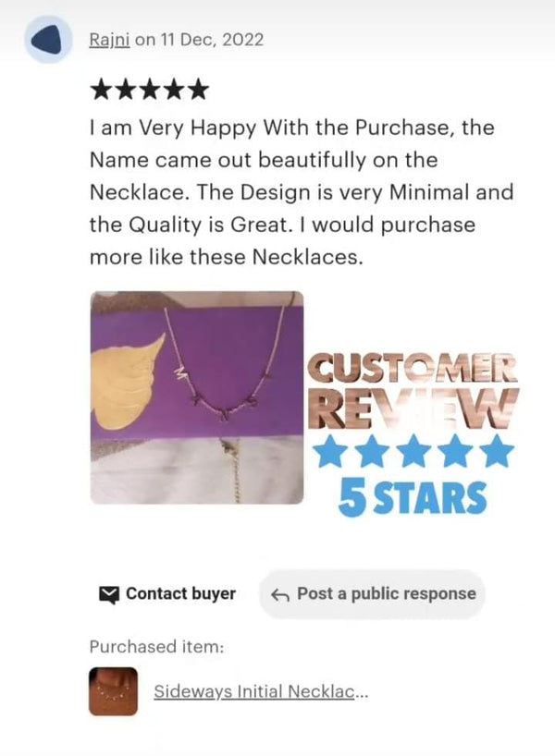This screenshot has width=555, height=756.
Task: Open the purchased item necklace thumbnail
Action: coord(113,691)
